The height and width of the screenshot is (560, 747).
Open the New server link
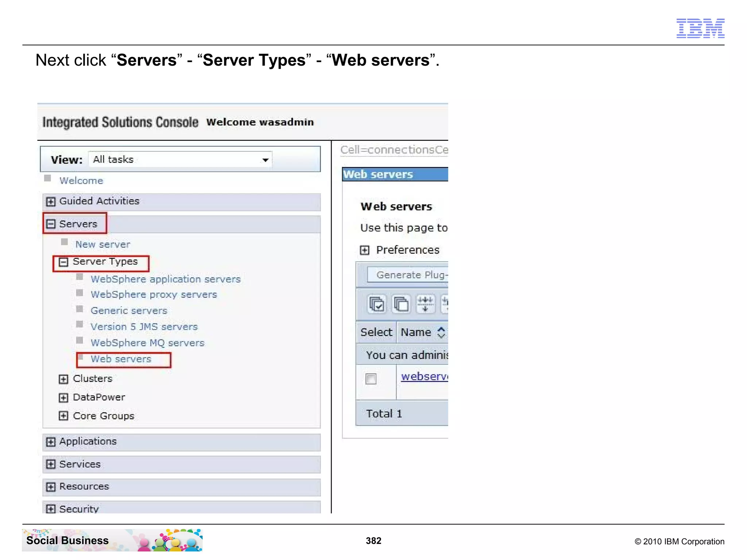tap(102, 244)
